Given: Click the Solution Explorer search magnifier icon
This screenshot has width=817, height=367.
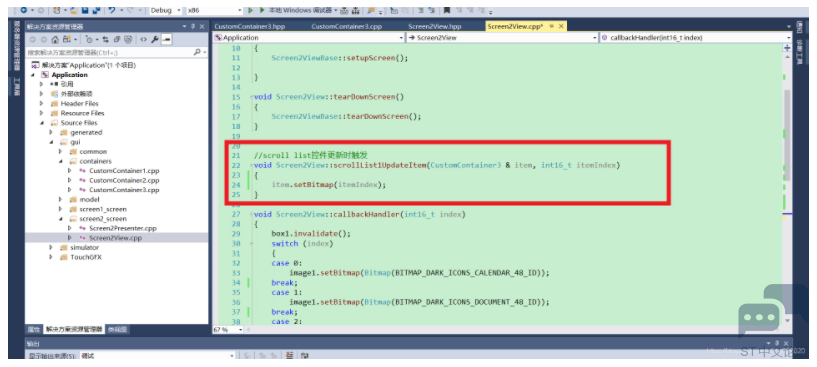Looking at the screenshot, I should tap(197, 52).
